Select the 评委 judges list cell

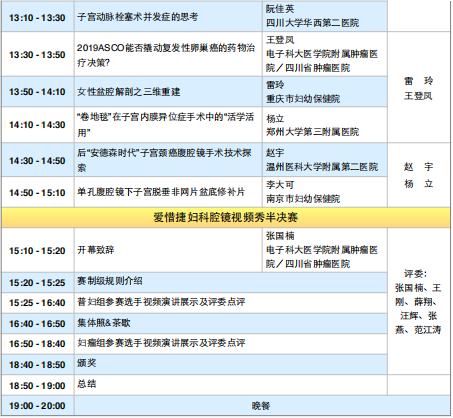(419, 301)
